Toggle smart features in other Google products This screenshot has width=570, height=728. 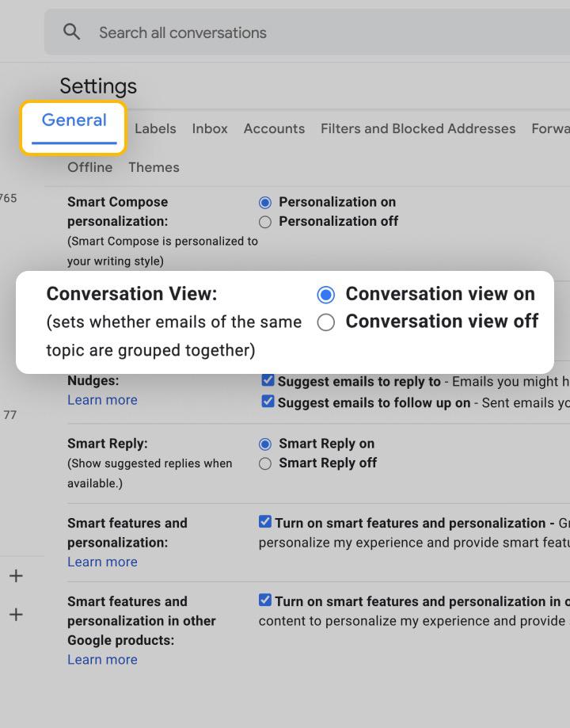(x=264, y=601)
